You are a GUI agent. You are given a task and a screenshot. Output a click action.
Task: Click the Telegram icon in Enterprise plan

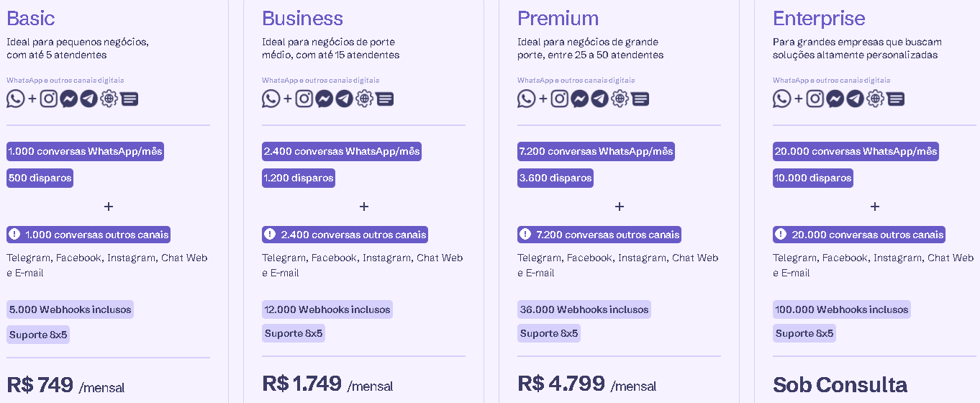click(855, 99)
